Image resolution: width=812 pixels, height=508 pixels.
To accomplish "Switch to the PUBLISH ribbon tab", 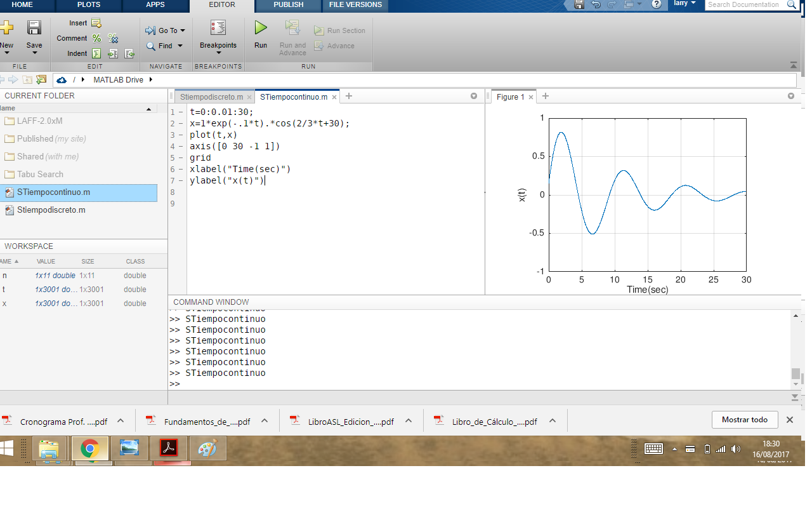I will 288,5.
